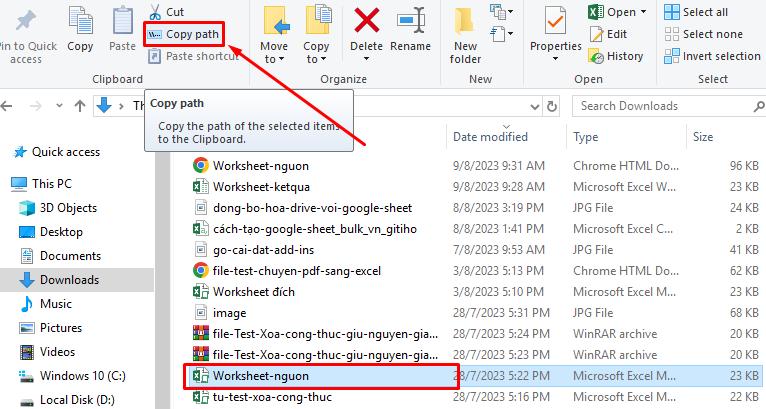766x409 pixels.
Task: Expand the Properties dropdown arrow
Action: click(555, 59)
